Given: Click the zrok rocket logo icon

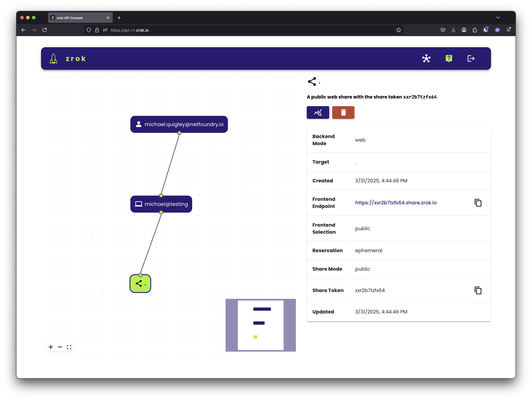Looking at the screenshot, I should (x=53, y=58).
